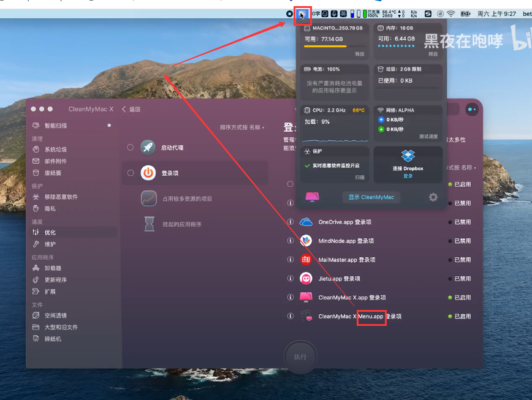Image resolution: width=532 pixels, height=400 pixels.
Task: Select 系统垃圾 in the sidebar
Action: pos(55,149)
